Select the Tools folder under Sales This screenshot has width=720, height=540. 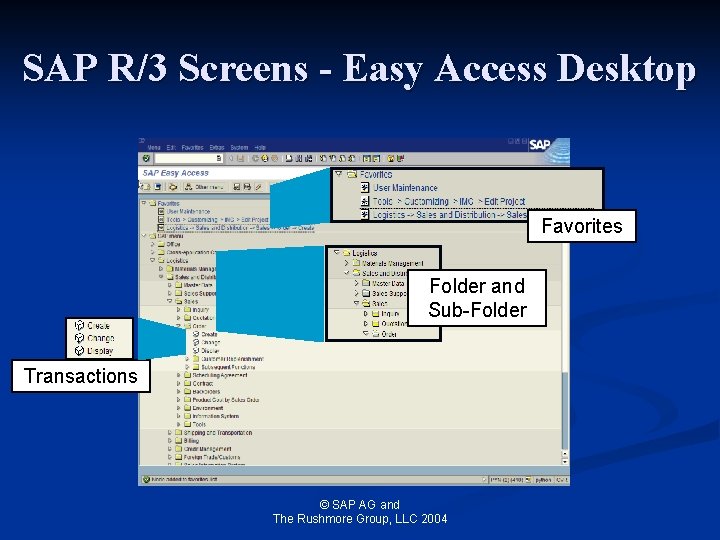click(195, 424)
